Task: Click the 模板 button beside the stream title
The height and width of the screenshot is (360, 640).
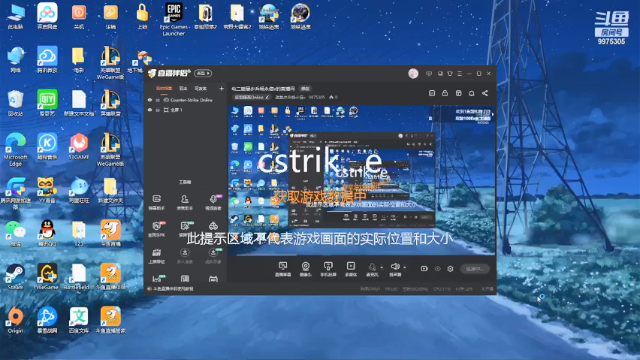Action: (305, 89)
